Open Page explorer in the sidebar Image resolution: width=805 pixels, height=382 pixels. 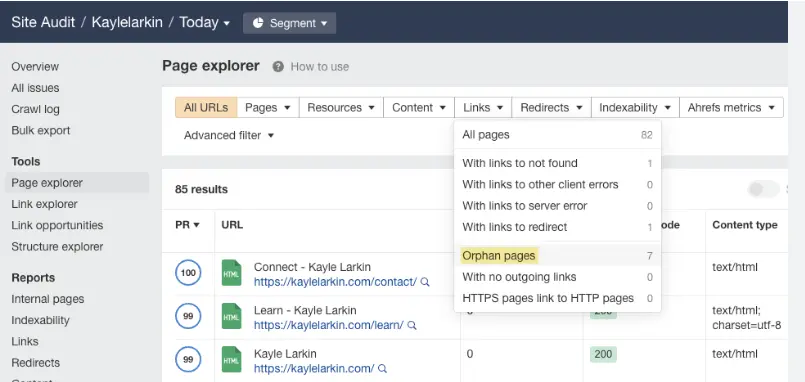[77, 183]
